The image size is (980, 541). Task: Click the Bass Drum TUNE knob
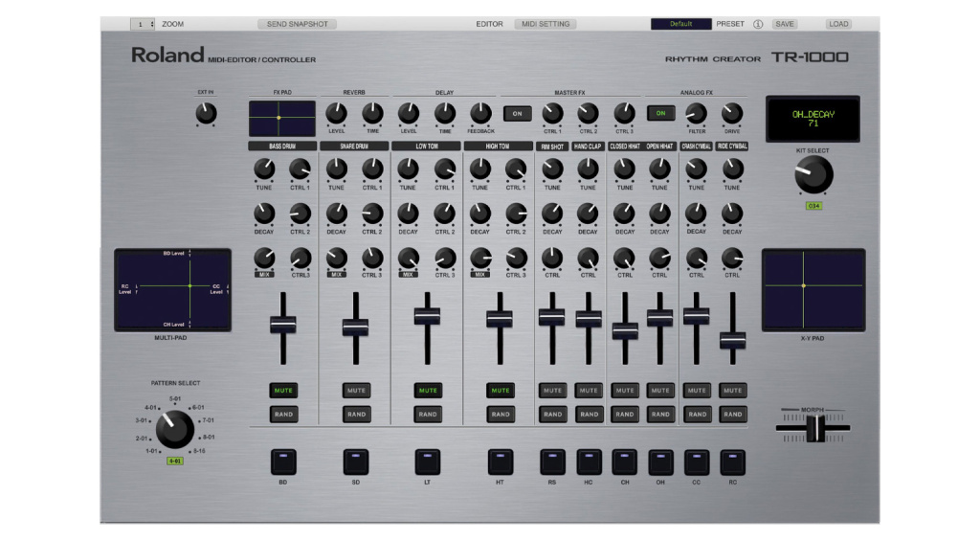[264, 169]
